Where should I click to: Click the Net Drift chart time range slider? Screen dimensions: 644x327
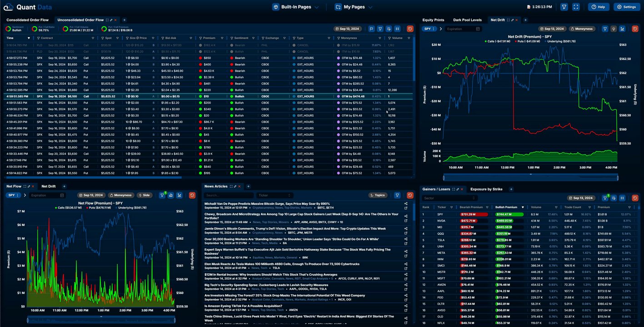click(x=530, y=178)
